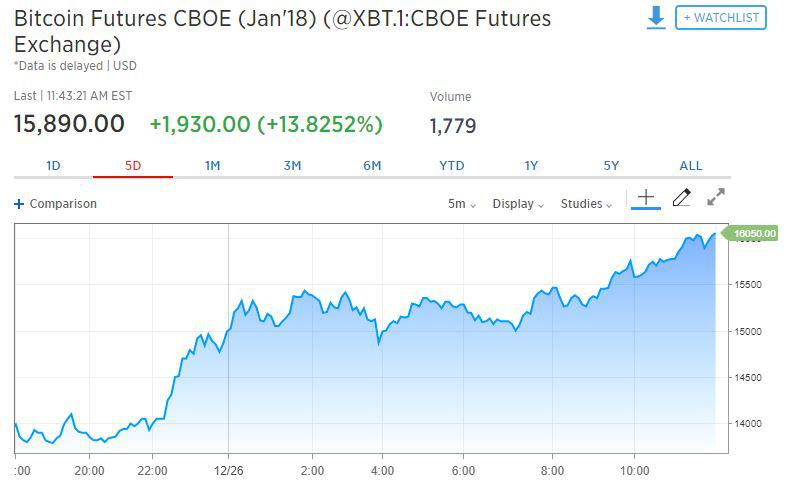Click the 16050.00 price label
The height and width of the screenshot is (493, 791).
754,234
